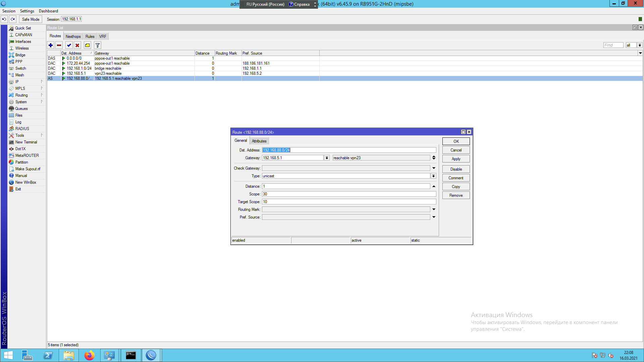Click Disable button in route dialog

(455, 168)
